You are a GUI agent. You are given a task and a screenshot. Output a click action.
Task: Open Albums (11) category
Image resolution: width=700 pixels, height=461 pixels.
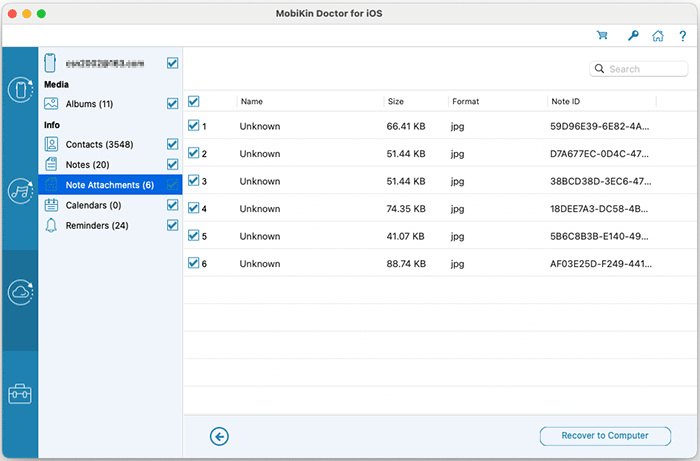[89, 104]
